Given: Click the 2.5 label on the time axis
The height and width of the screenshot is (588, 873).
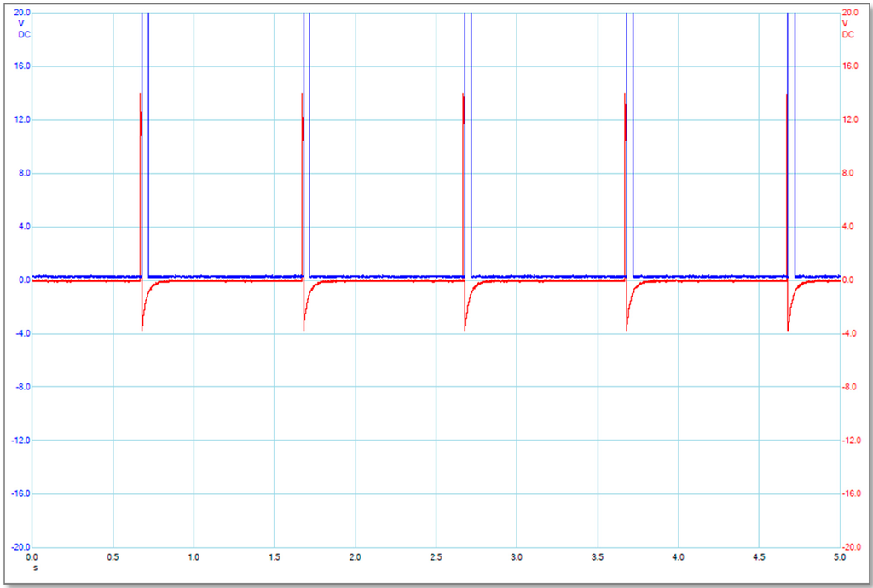Looking at the screenshot, I should [x=436, y=557].
